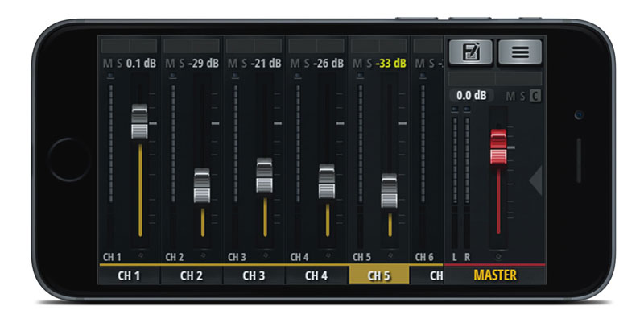
Task: Click the CH 4 fader knob
Action: point(327,181)
